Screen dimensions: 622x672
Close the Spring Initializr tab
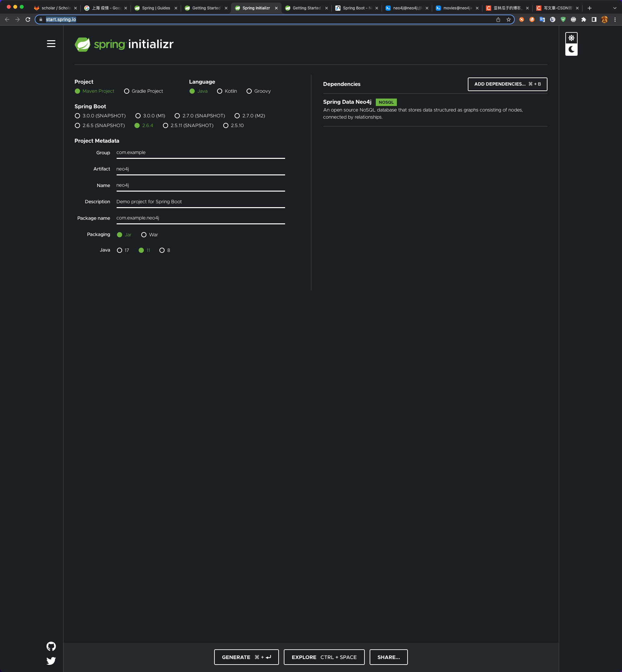276,8
